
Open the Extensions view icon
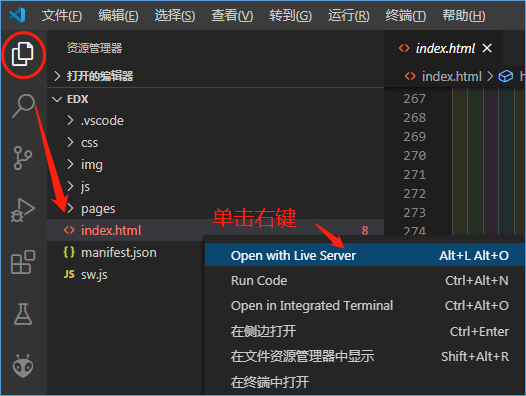[x=23, y=262]
